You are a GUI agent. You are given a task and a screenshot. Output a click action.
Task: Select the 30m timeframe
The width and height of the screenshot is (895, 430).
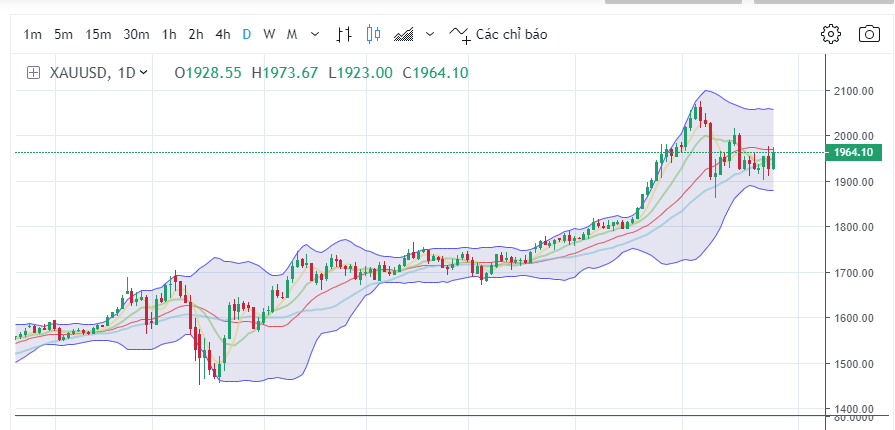pos(136,34)
